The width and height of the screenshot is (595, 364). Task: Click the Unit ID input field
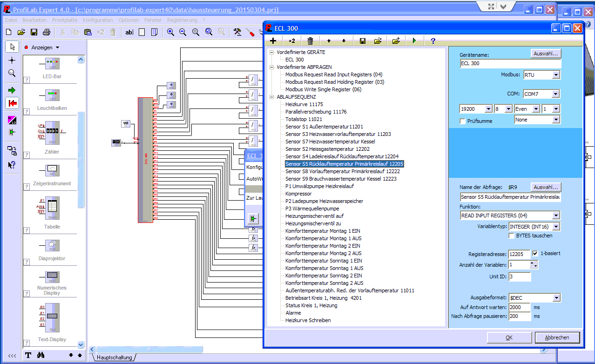[519, 277]
